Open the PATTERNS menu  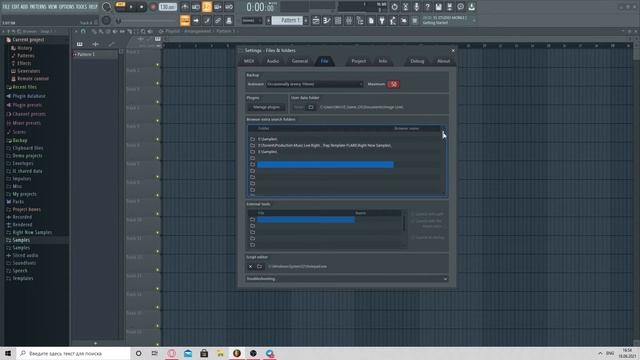[38, 7]
